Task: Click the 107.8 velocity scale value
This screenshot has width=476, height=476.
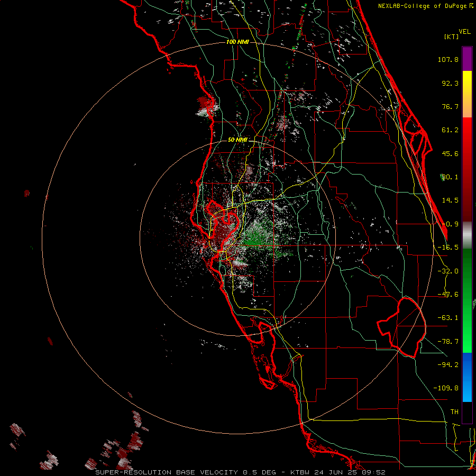Action: click(448, 59)
